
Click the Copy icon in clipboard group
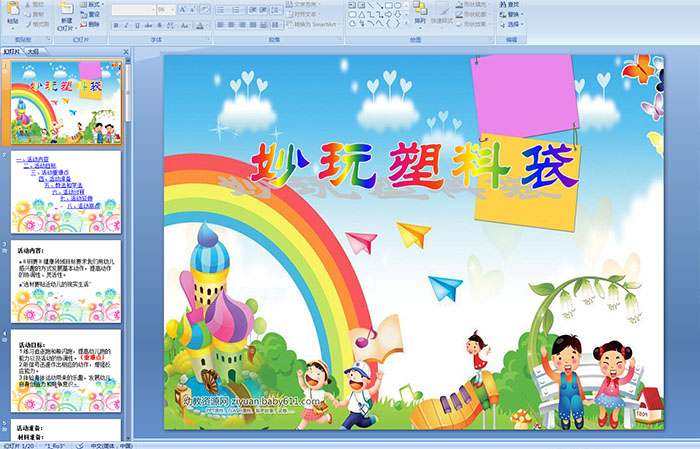[29, 14]
